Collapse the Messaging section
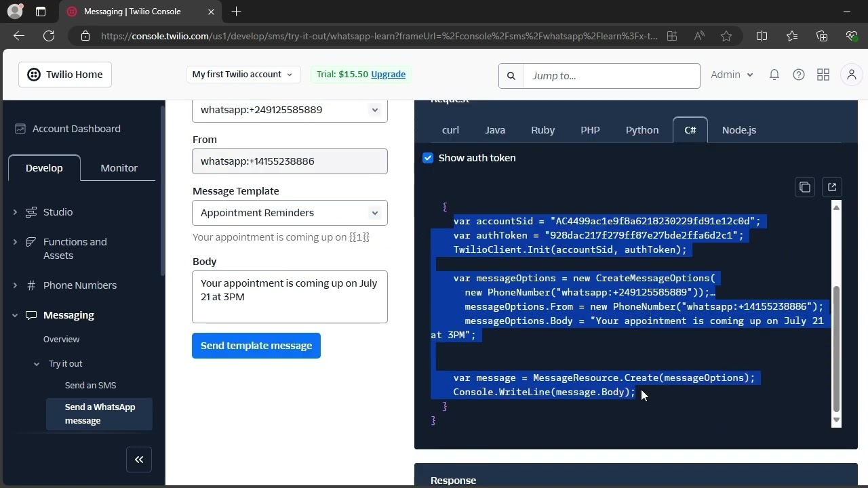Viewport: 868px width, 488px height. pyautogui.click(x=15, y=315)
